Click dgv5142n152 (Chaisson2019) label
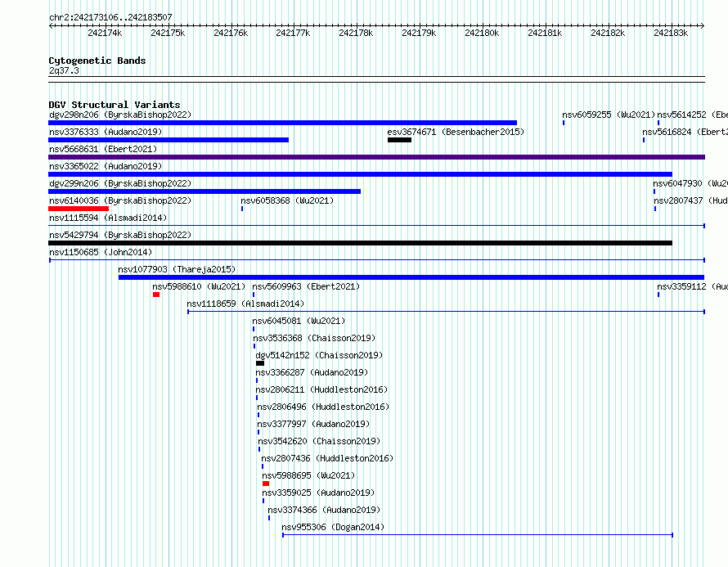The height and width of the screenshot is (567, 728). pyautogui.click(x=319, y=355)
